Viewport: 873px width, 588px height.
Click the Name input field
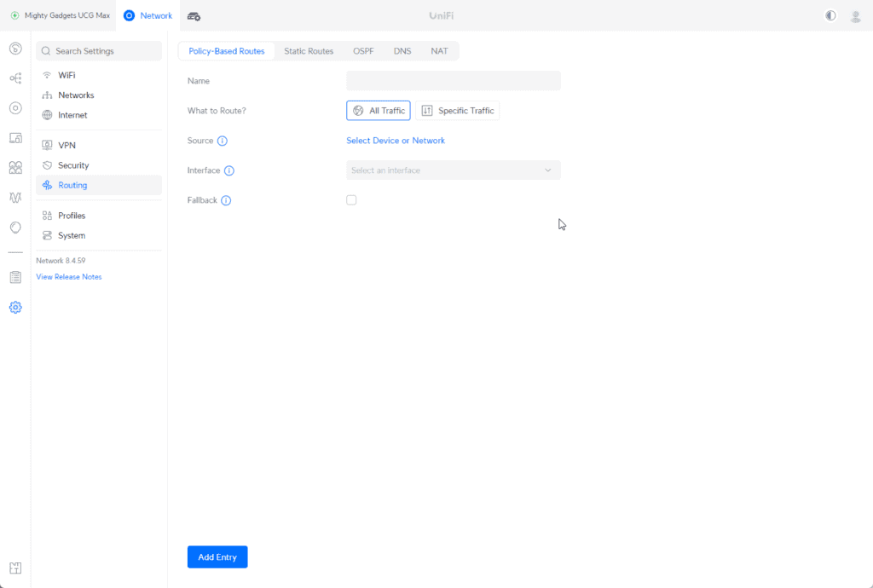453,81
